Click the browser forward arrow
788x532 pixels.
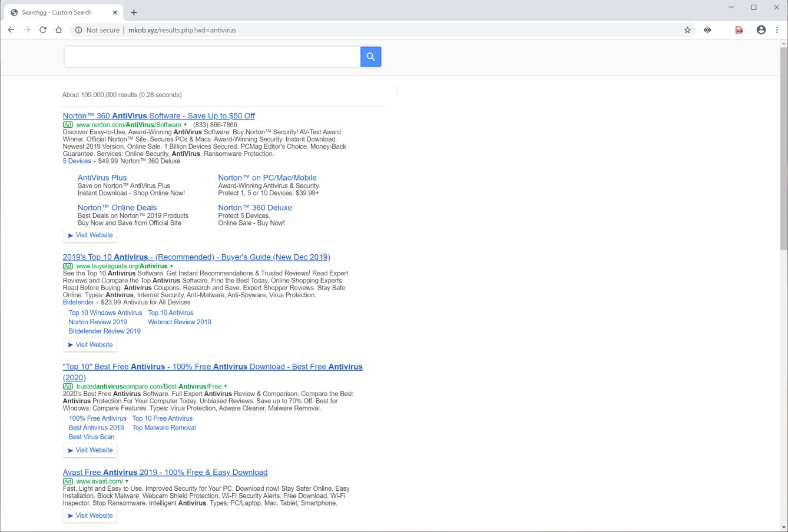coord(27,30)
